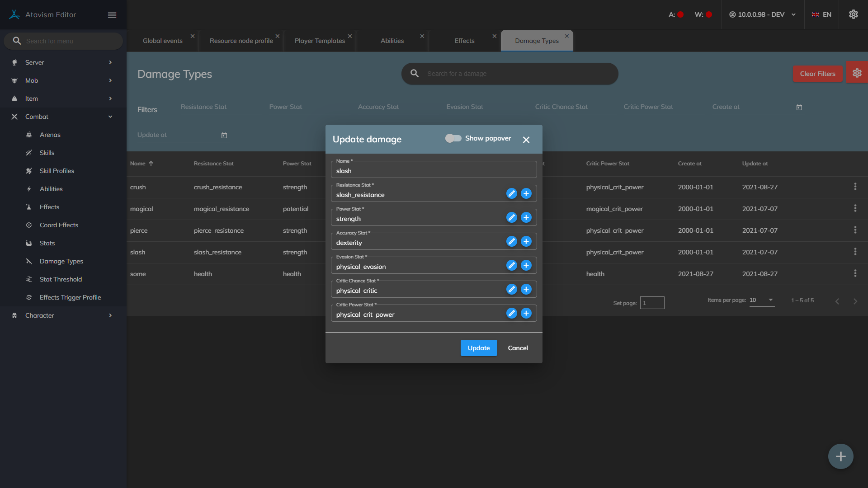This screenshot has width=868, height=488.
Task: Open Stat Threshold in the sidebar
Action: coord(61,279)
